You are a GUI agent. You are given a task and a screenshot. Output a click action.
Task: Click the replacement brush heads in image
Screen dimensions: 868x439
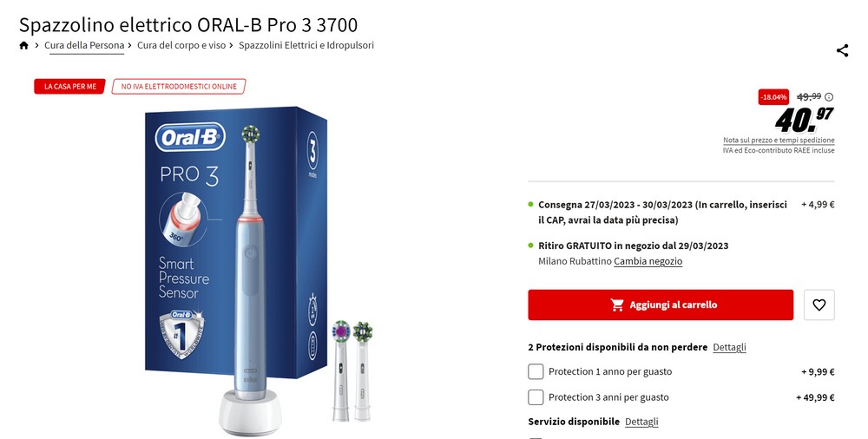tap(352, 370)
